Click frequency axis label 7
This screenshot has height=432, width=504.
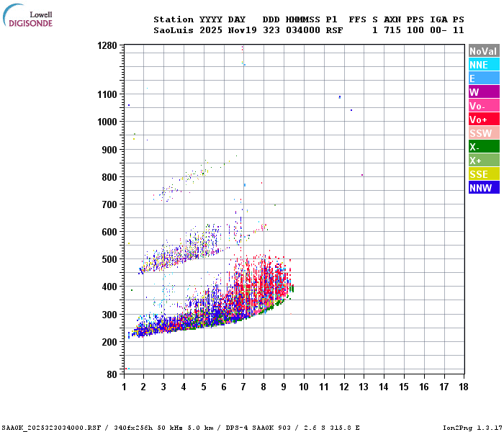[x=243, y=387]
